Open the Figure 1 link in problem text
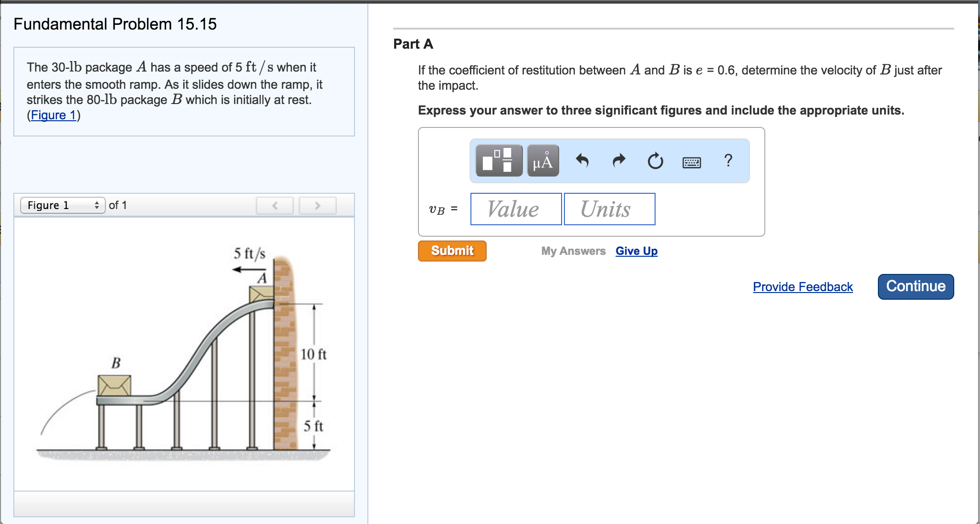Viewport: 980px width, 524px height. [x=53, y=115]
